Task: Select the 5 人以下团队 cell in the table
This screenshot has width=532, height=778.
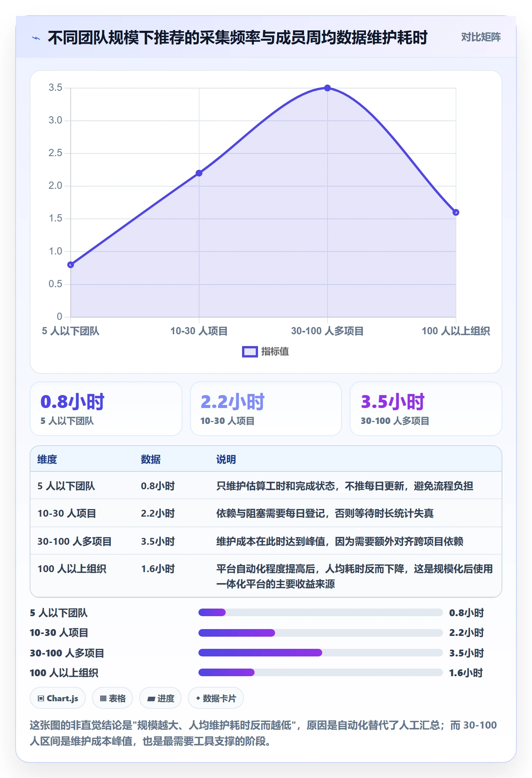Action: [66, 486]
